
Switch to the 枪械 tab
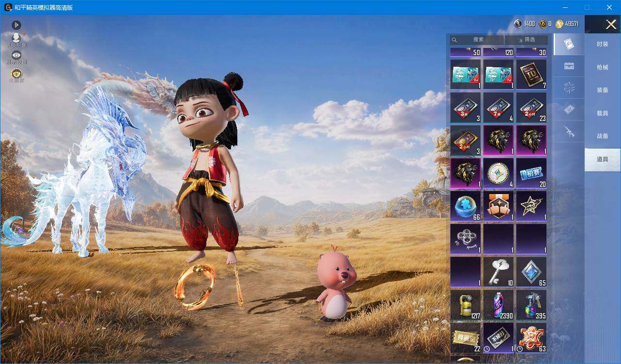click(x=603, y=67)
